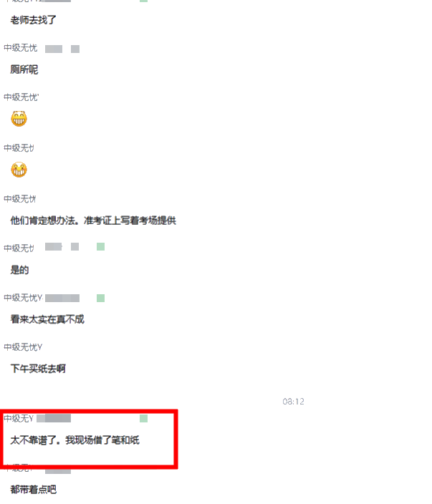This screenshot has width=432, height=504.
Task: Open sender "中级无忧Y" above "下午买纸去啊"
Action: pos(23,347)
